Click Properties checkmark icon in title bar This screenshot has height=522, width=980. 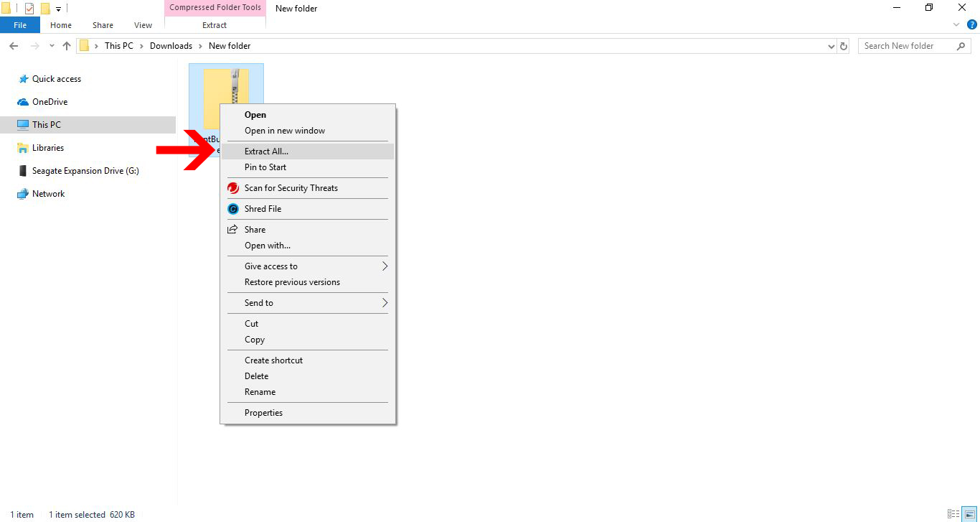pyautogui.click(x=29, y=9)
